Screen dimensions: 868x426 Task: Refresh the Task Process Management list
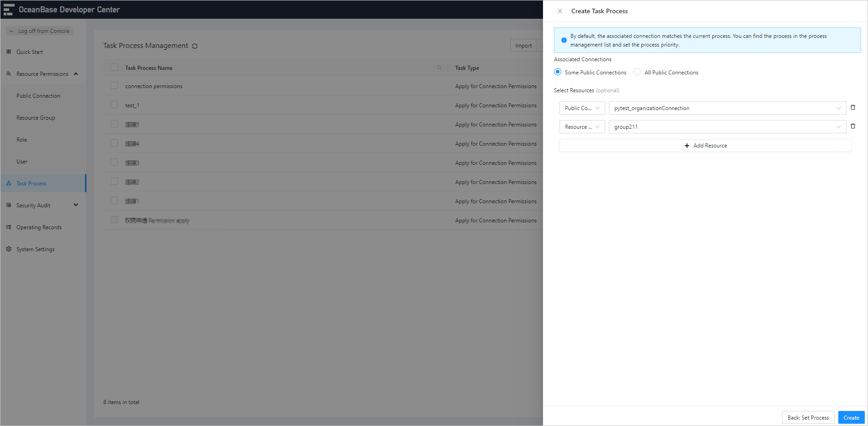[195, 46]
